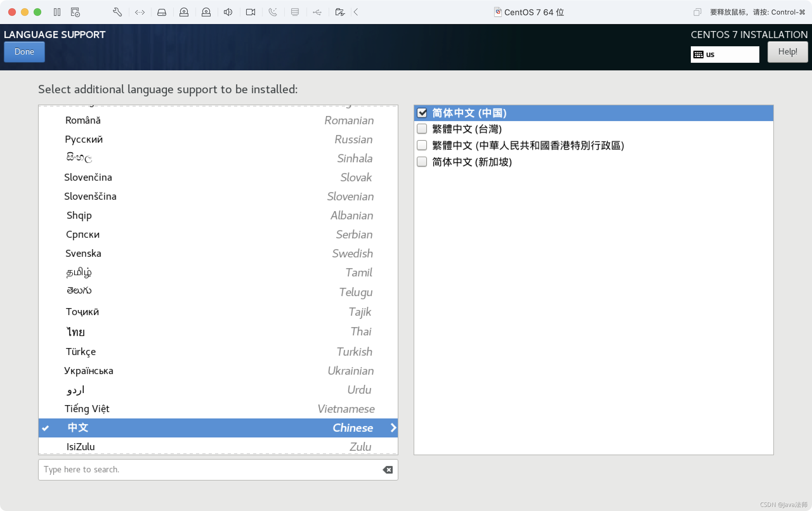Expand the Chinese row arrow
This screenshot has height=511, width=812.
[x=393, y=427]
